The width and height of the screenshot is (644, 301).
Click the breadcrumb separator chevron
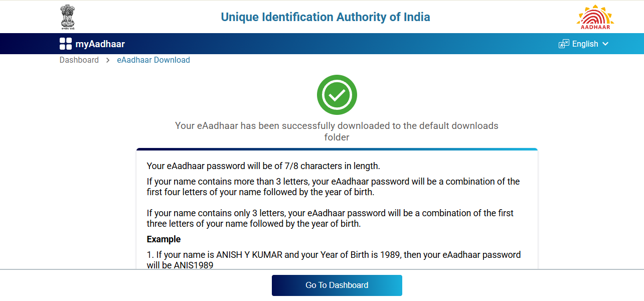coord(107,60)
